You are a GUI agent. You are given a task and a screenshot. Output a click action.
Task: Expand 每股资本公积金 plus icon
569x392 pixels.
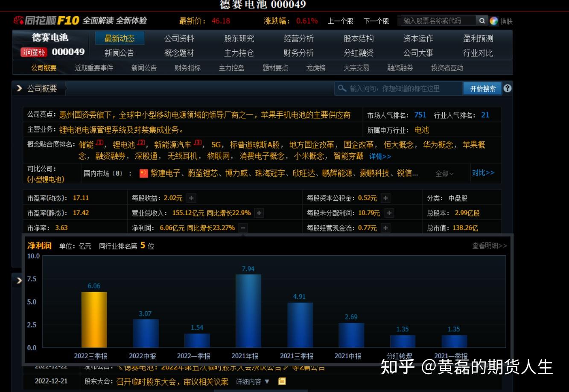[x=385, y=198]
